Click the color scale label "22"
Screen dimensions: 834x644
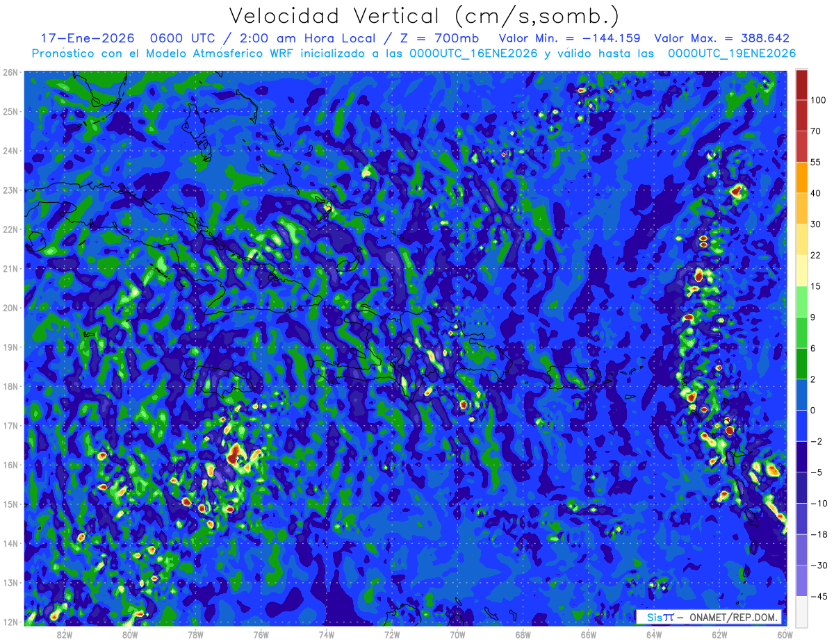(x=815, y=255)
